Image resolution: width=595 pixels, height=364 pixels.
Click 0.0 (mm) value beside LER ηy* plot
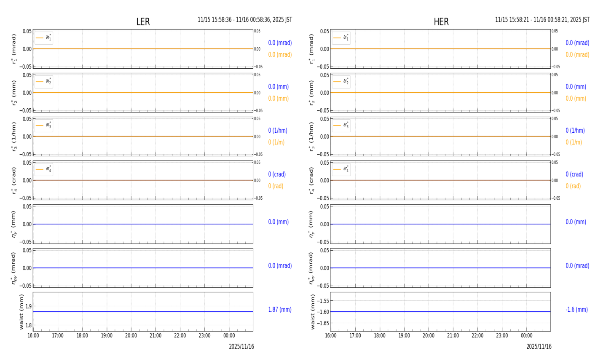pyautogui.click(x=279, y=222)
